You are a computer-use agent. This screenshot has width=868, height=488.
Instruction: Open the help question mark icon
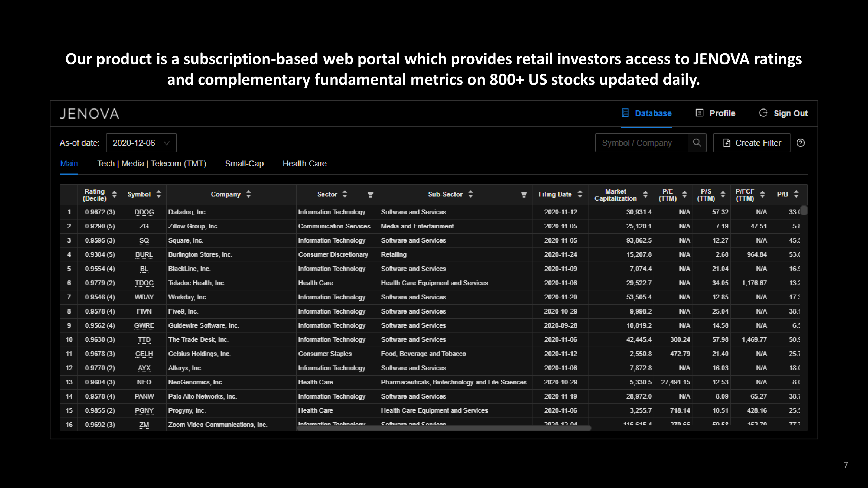tap(801, 143)
